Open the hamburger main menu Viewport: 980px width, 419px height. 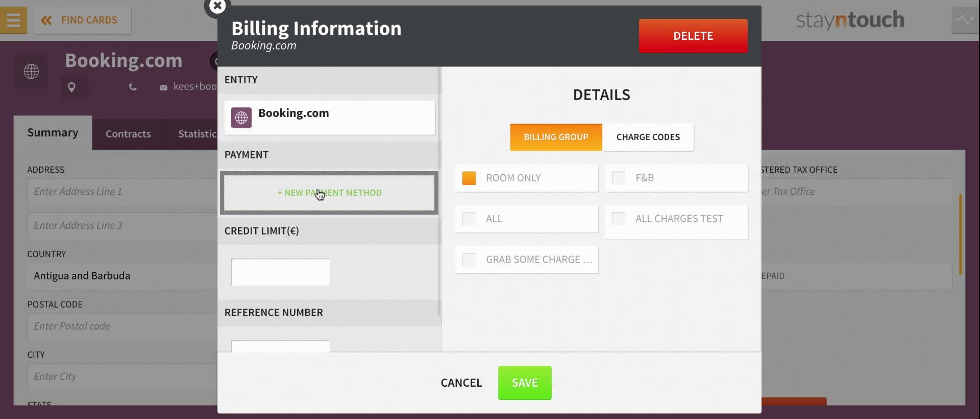[13, 20]
